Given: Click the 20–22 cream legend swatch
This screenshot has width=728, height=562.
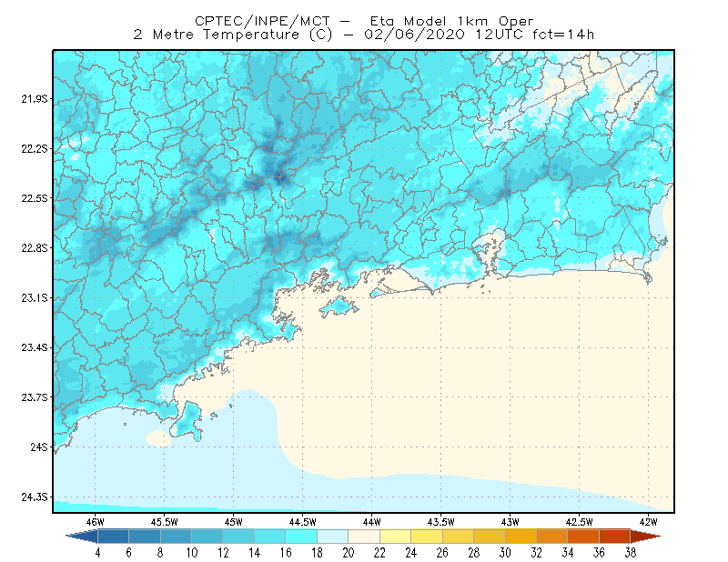Looking at the screenshot, I should pos(364,537).
